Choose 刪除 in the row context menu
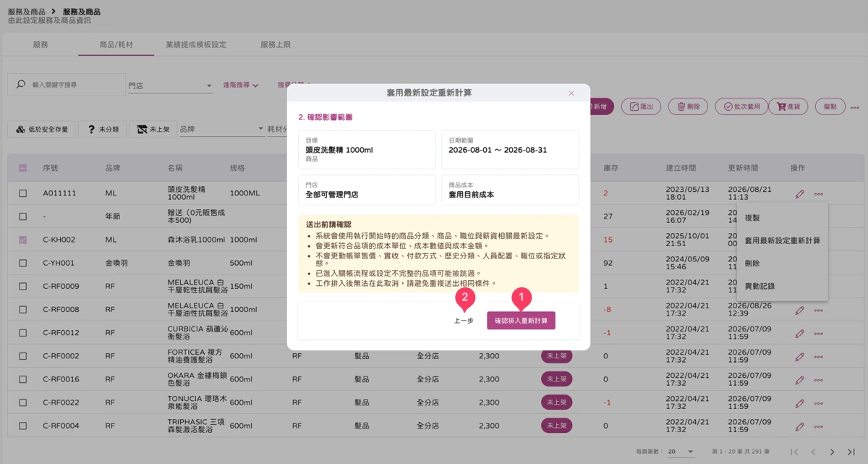This screenshot has height=464, width=868. coord(783,263)
